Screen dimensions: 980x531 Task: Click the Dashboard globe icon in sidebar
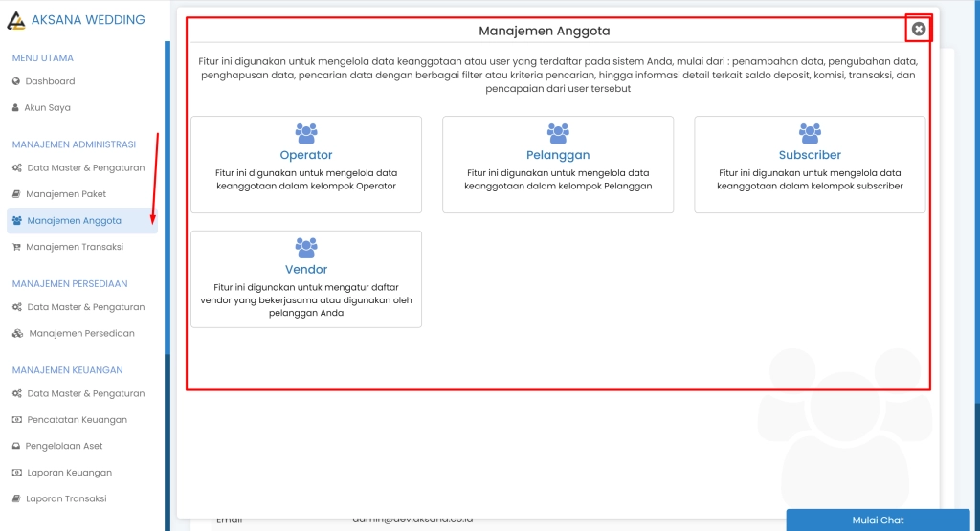click(16, 81)
